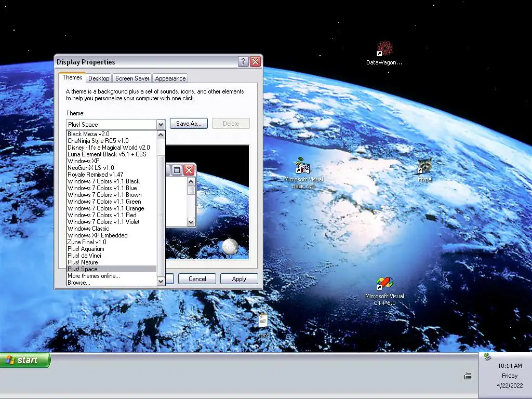
Task: Choose Windows Classic theme
Action: tap(112, 229)
